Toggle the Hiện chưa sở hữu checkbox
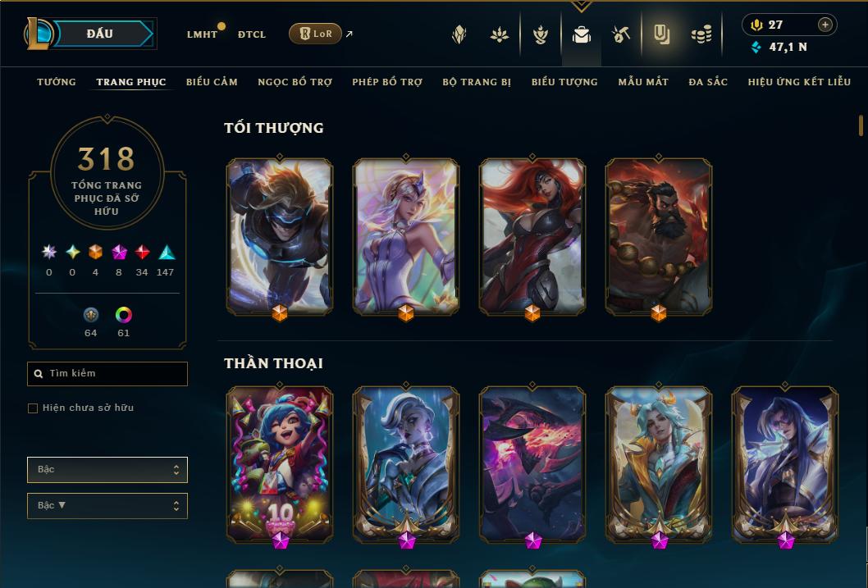Viewport: 868px width, 588px height. [x=33, y=408]
